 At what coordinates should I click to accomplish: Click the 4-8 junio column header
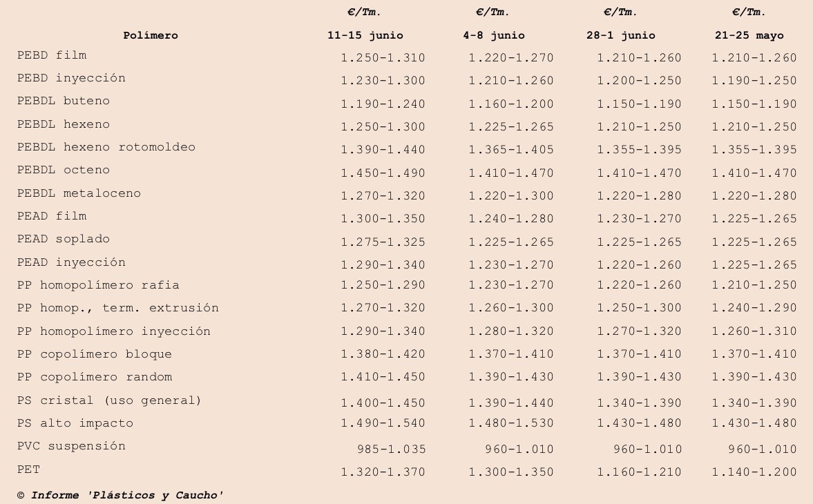pos(494,35)
